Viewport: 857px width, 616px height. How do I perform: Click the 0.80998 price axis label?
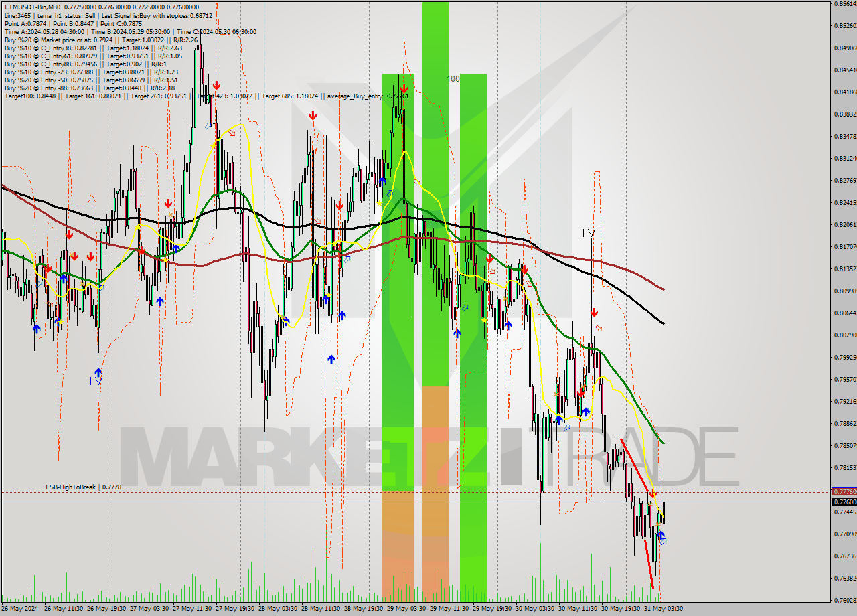845,291
